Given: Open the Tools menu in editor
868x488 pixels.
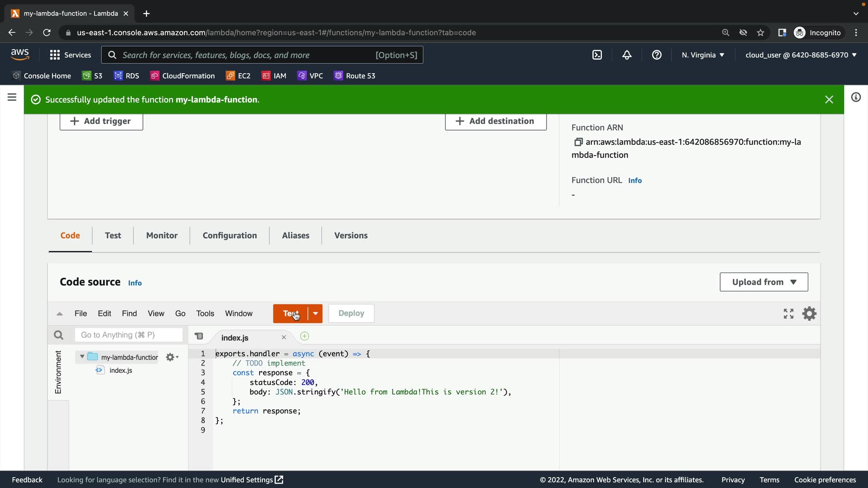Looking at the screenshot, I should click(x=205, y=314).
